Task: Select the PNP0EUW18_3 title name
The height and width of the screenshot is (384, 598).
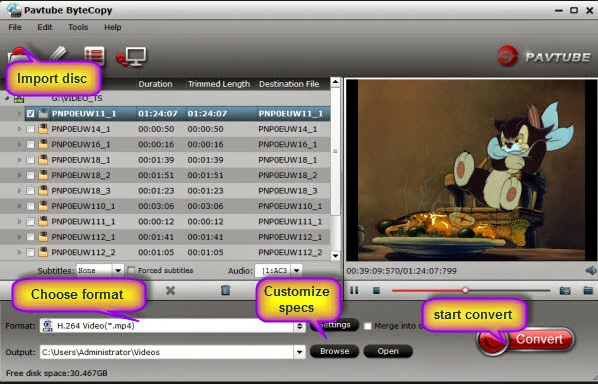Action: pos(81,191)
